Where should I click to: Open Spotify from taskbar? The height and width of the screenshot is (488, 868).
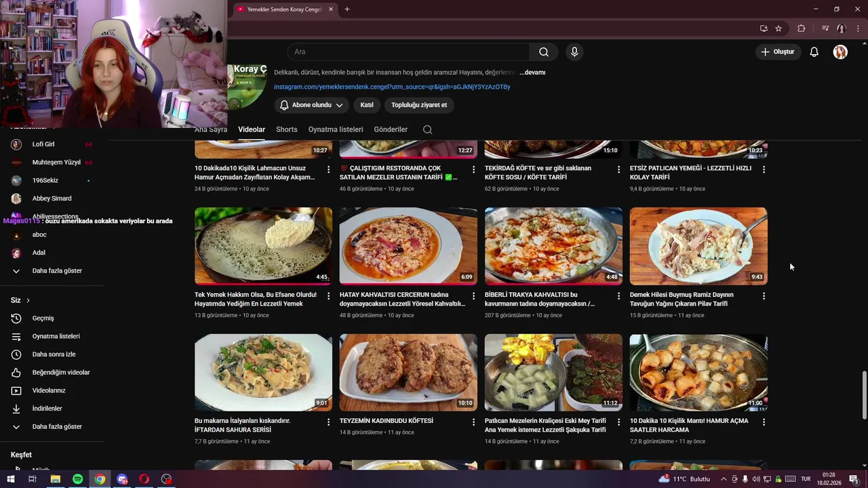[77, 479]
